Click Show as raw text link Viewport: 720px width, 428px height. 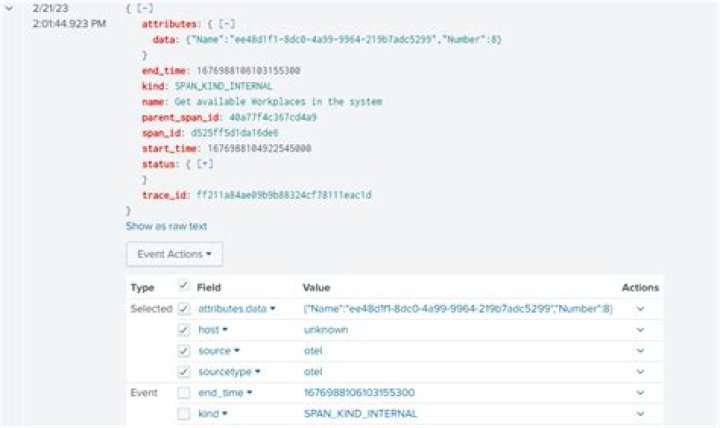click(x=166, y=226)
